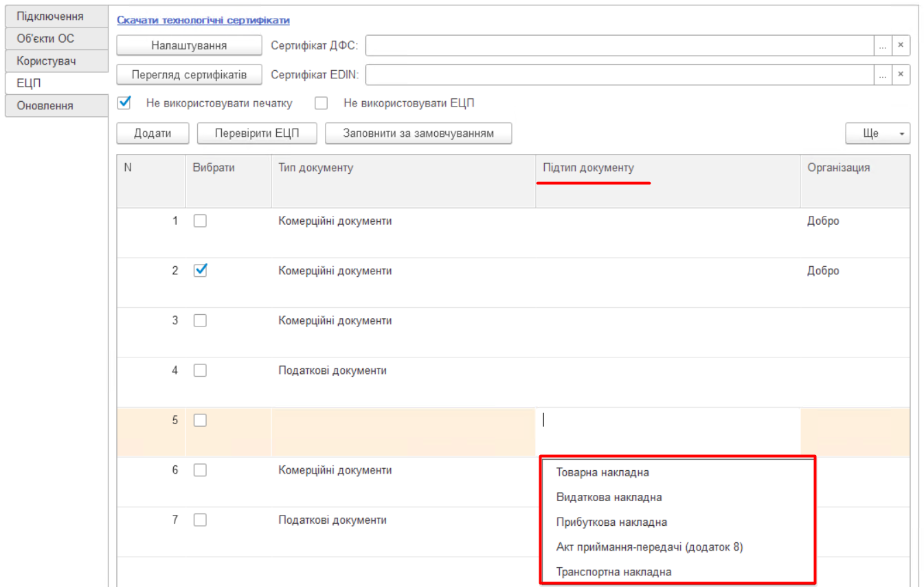Pick 'Транспортна накладна' from the list
Image resolution: width=924 pixels, height=587 pixels.
(x=613, y=571)
